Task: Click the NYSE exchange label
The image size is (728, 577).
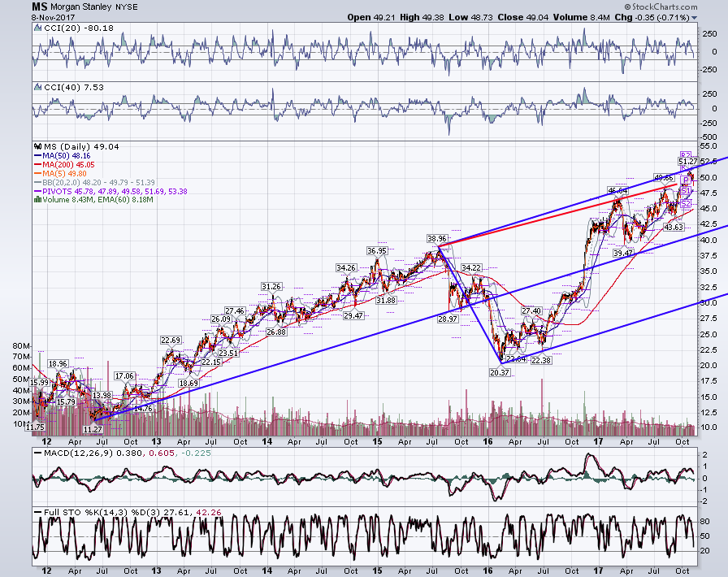Action: [x=127, y=7]
